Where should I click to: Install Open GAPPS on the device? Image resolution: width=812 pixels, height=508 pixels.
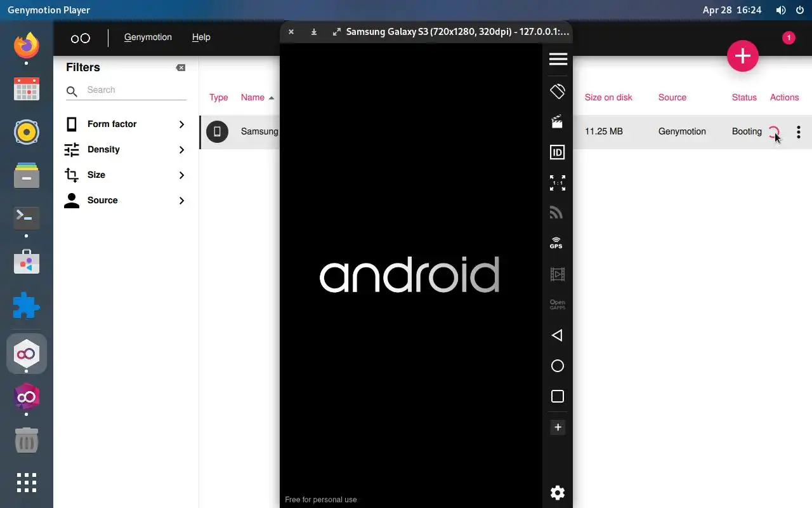(558, 305)
